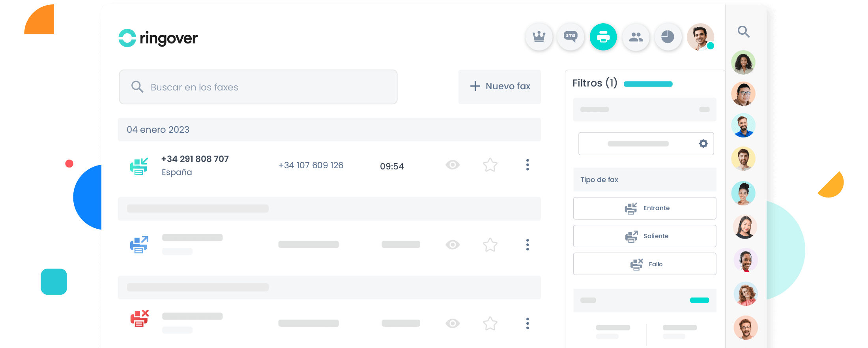Open three-dot menu for the outgoing fax row
This screenshot has height=348, width=868.
[x=528, y=245]
